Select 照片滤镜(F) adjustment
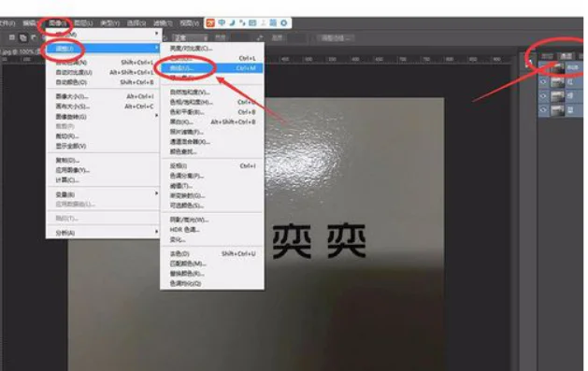 tap(212, 132)
